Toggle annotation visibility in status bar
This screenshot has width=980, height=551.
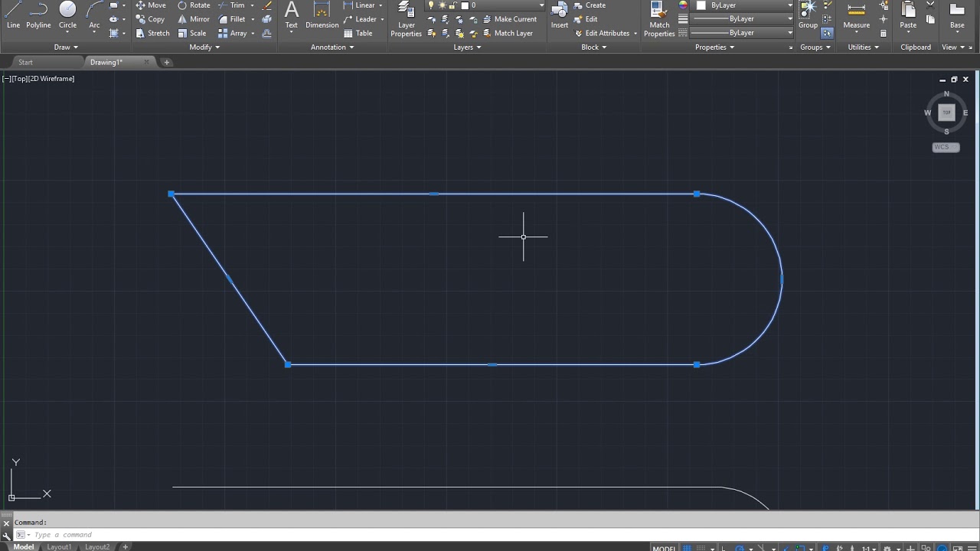pyautogui.click(x=825, y=547)
